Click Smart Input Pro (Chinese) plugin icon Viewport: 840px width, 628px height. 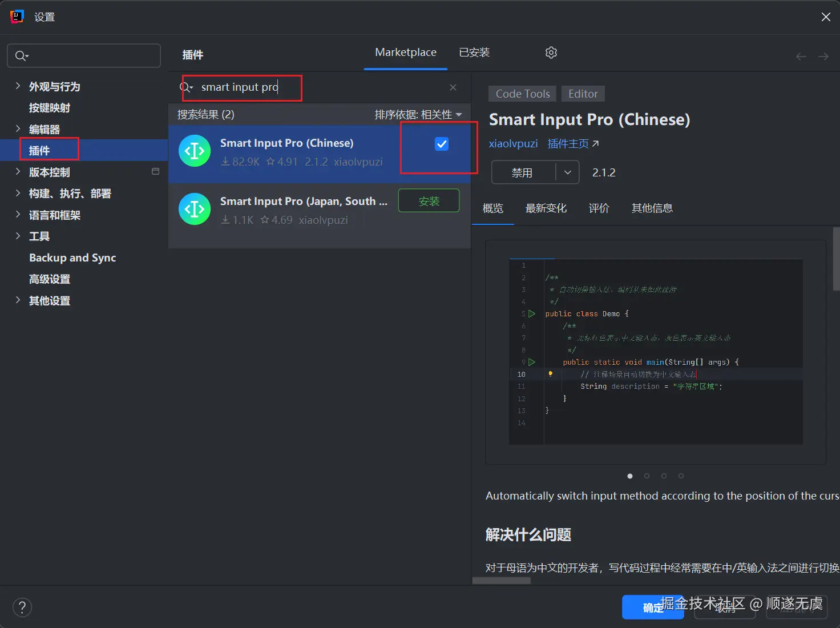point(195,151)
